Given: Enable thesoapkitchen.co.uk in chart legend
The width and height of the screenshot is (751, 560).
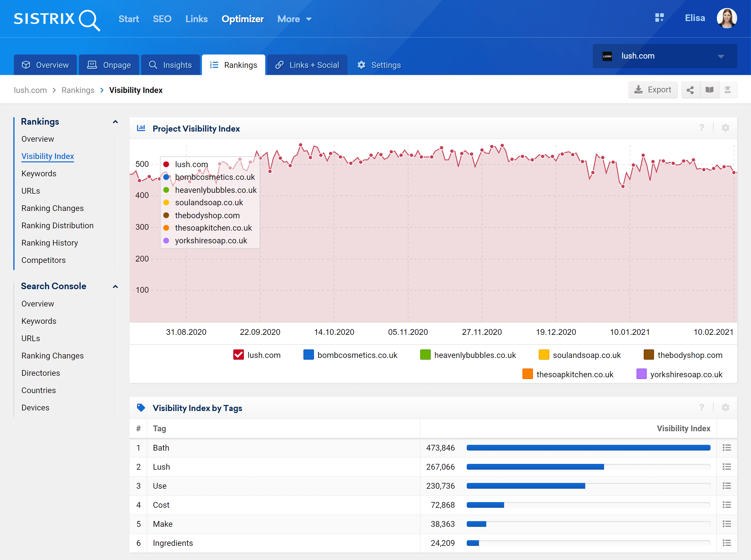Looking at the screenshot, I should (x=527, y=374).
